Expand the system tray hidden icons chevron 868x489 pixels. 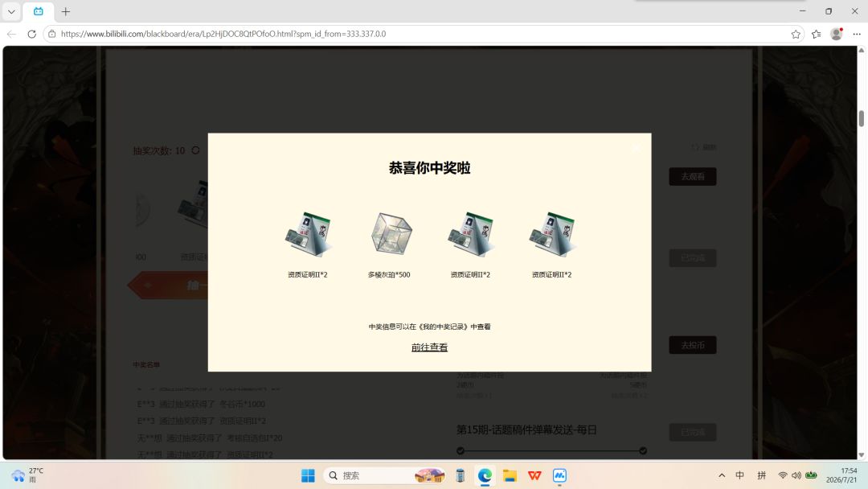722,475
